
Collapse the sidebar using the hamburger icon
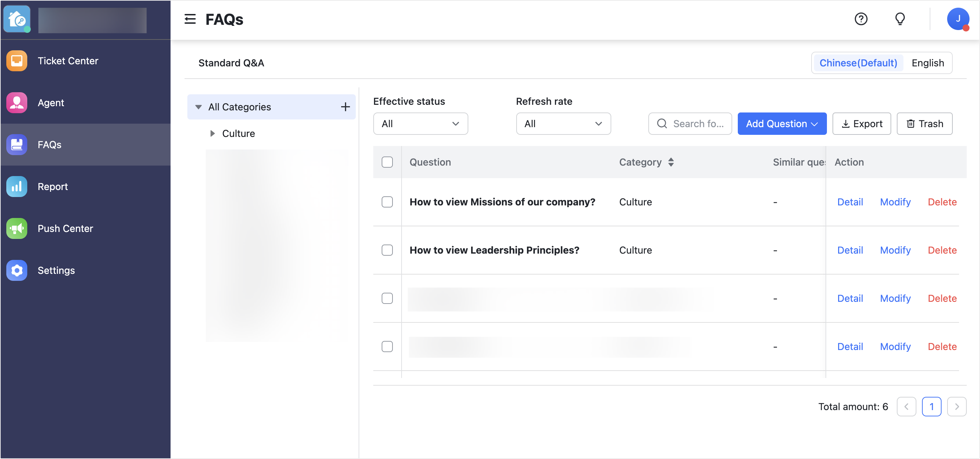[190, 19]
